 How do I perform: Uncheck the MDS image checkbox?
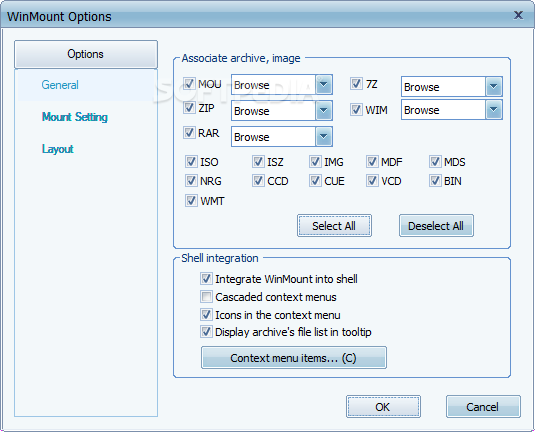[x=435, y=161]
